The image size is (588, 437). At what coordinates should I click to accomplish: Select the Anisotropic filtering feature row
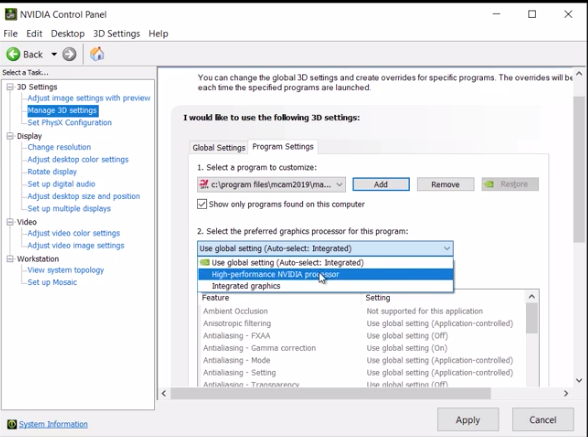(362, 323)
